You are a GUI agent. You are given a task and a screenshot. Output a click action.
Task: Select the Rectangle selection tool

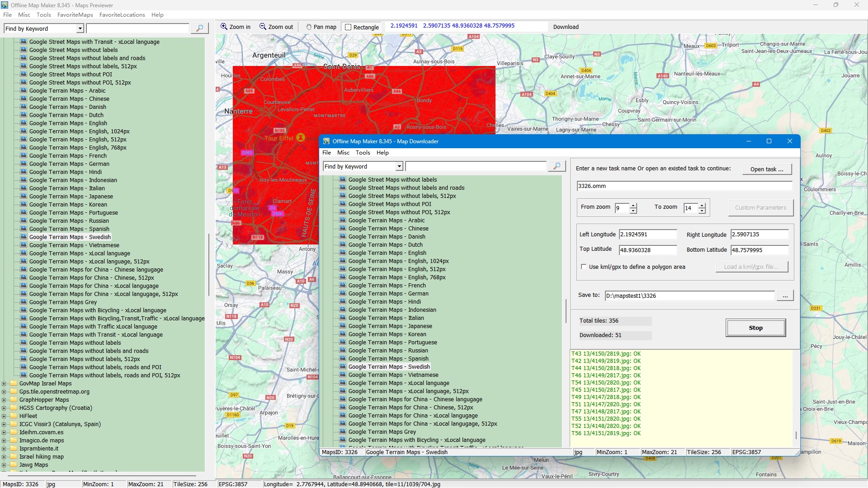[x=361, y=27]
